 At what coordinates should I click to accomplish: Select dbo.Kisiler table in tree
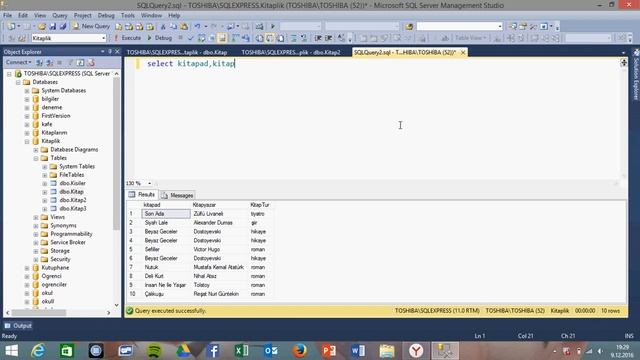[72, 183]
